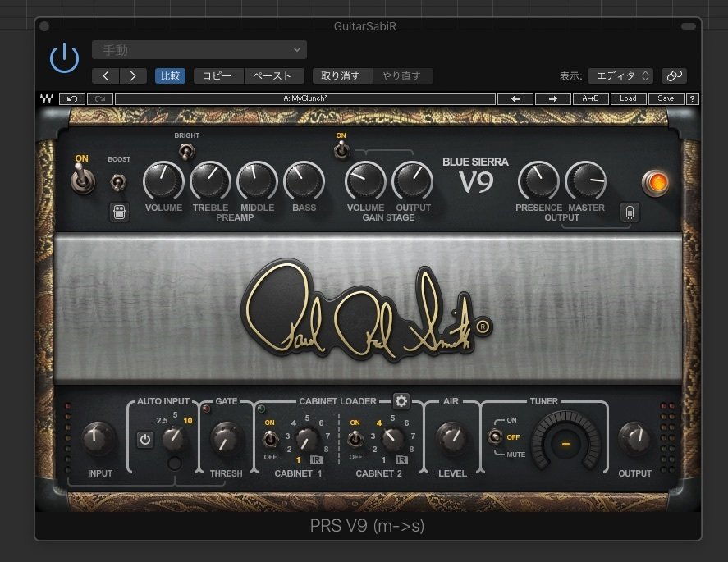
Task: Click the CABINET 2 selector knob
Action: pos(392,439)
